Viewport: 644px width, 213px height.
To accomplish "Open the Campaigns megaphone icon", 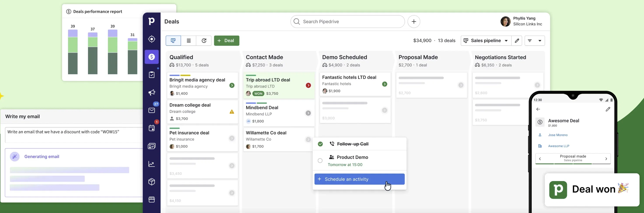I will pyautogui.click(x=152, y=92).
